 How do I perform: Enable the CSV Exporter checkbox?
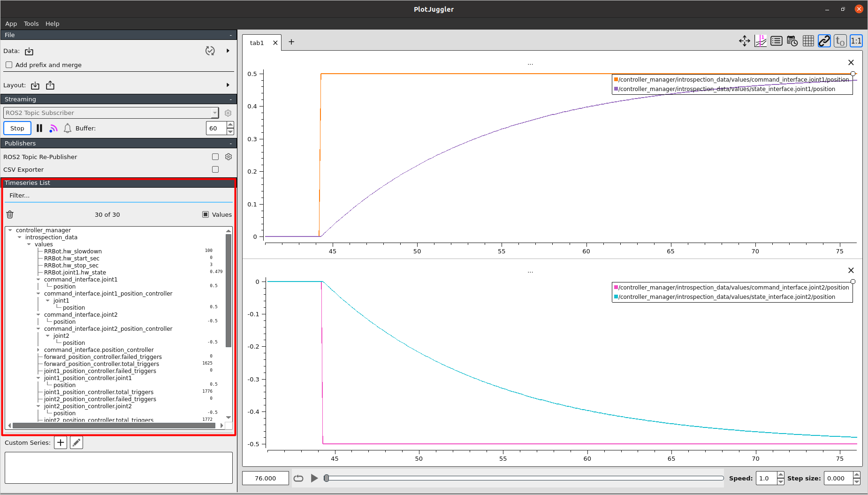pos(215,169)
